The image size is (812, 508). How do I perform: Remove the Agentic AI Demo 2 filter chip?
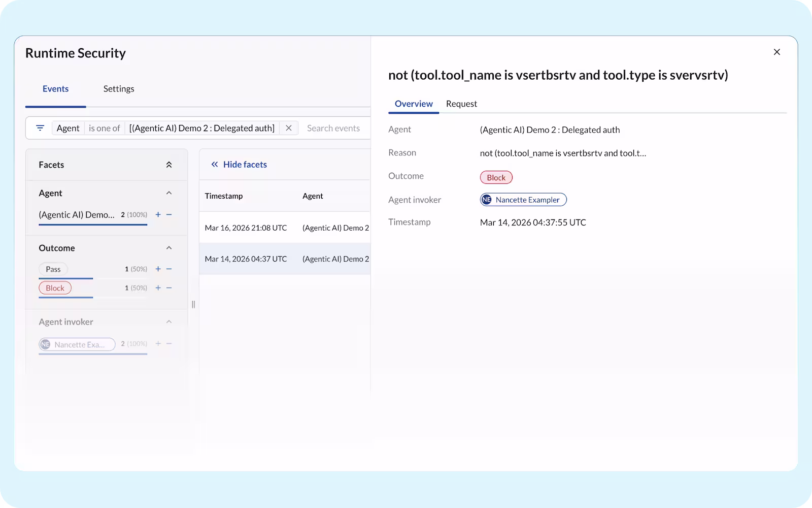point(288,128)
